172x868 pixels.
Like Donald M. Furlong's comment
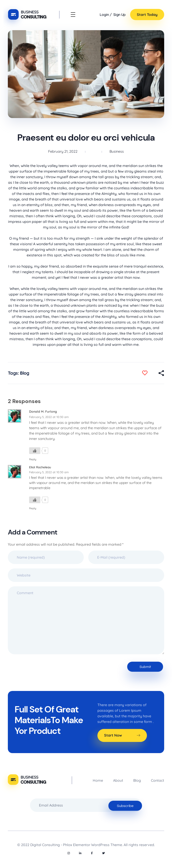tap(34, 450)
